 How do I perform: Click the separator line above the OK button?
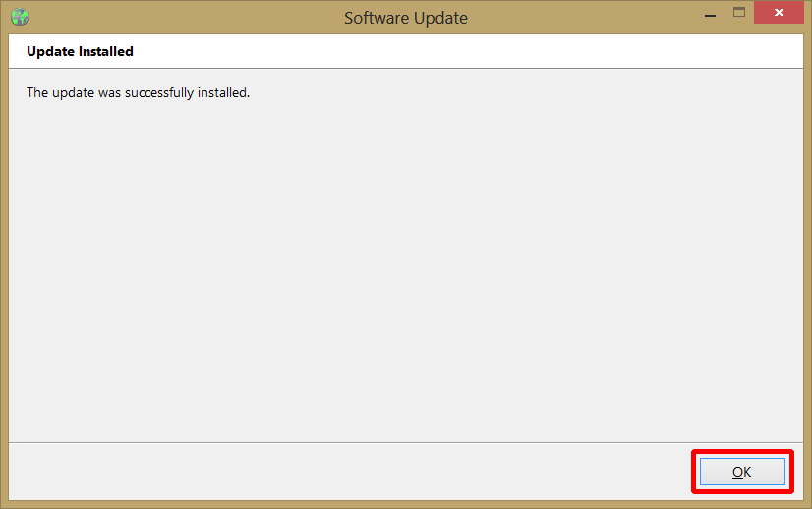tap(405, 442)
